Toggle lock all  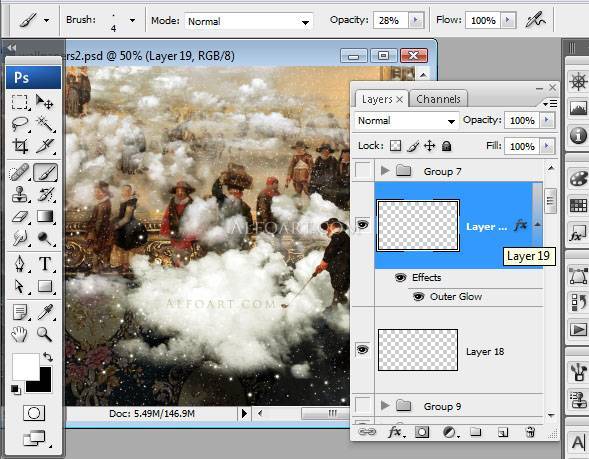click(446, 146)
